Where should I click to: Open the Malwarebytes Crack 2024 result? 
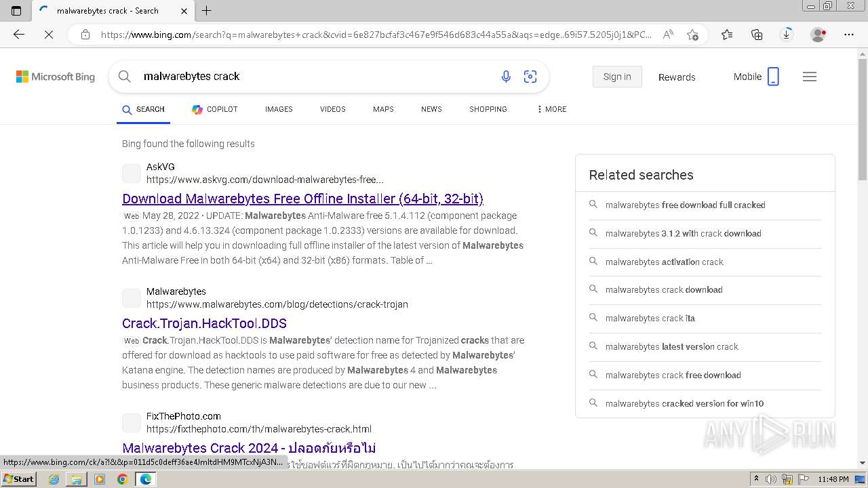click(249, 448)
